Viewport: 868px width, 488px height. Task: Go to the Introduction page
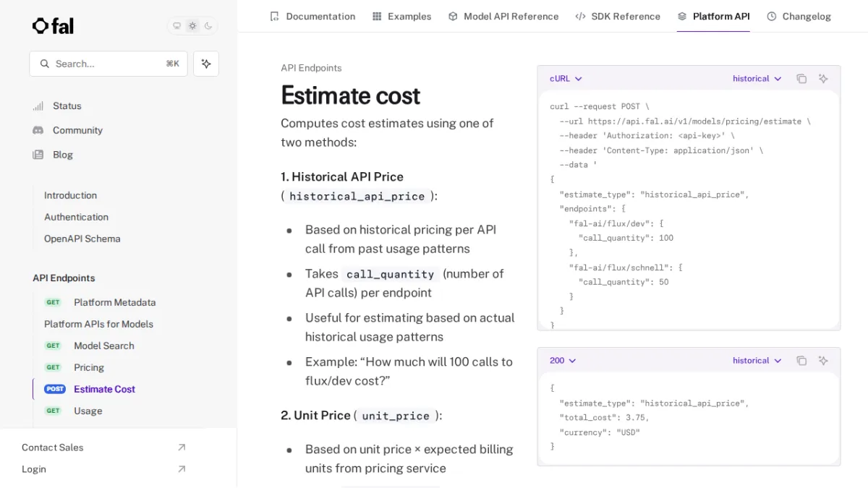70,195
